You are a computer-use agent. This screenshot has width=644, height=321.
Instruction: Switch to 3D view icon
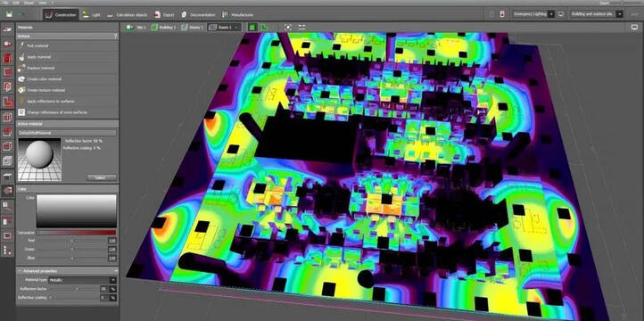click(252, 28)
